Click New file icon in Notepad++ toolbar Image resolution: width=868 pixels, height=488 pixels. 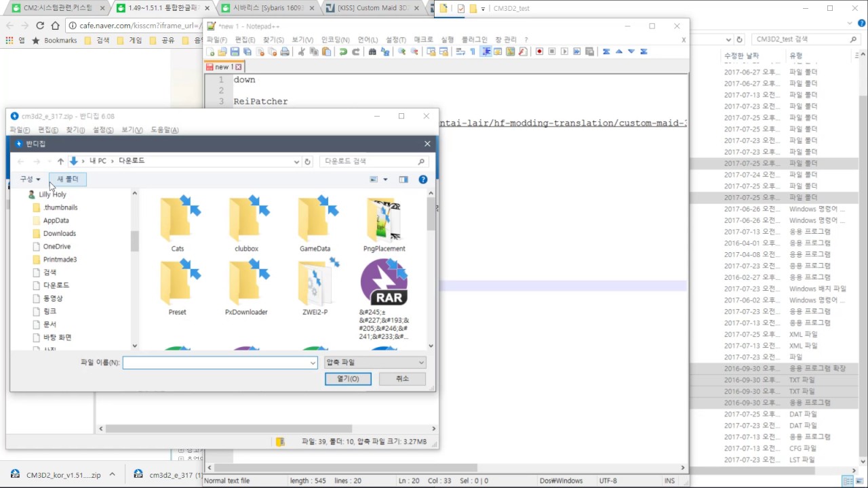click(x=210, y=52)
